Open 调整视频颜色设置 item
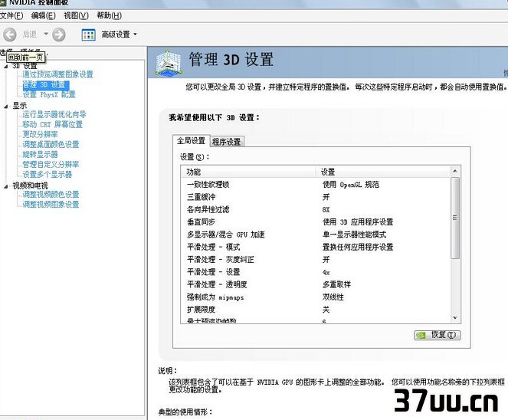 coord(51,195)
